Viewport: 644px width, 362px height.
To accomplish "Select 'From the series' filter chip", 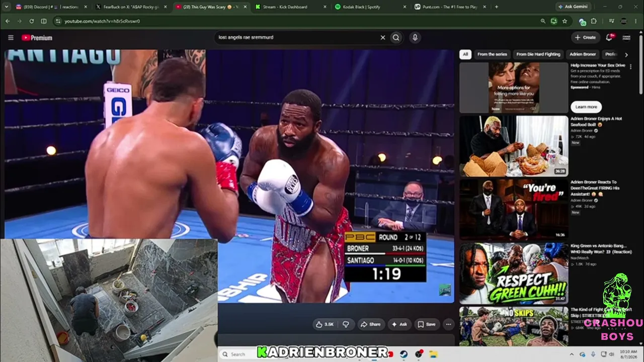I will tap(492, 54).
